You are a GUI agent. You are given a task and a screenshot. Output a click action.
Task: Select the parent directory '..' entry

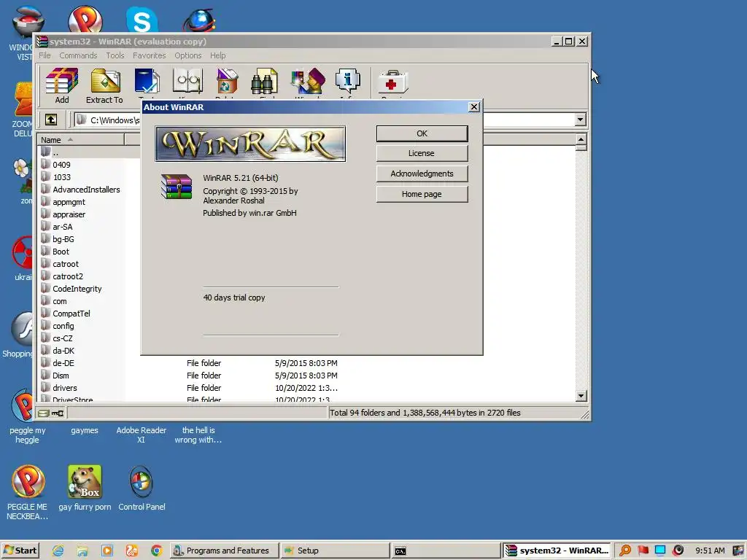[x=55, y=152]
